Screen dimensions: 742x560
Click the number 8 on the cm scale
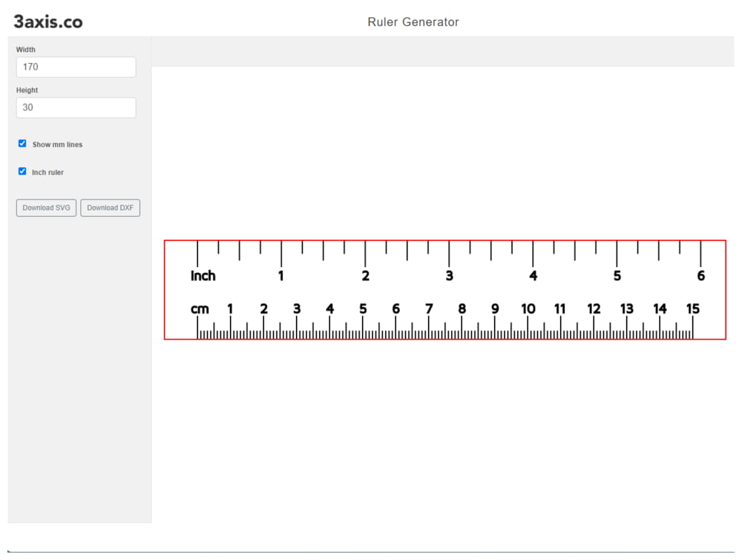point(462,309)
